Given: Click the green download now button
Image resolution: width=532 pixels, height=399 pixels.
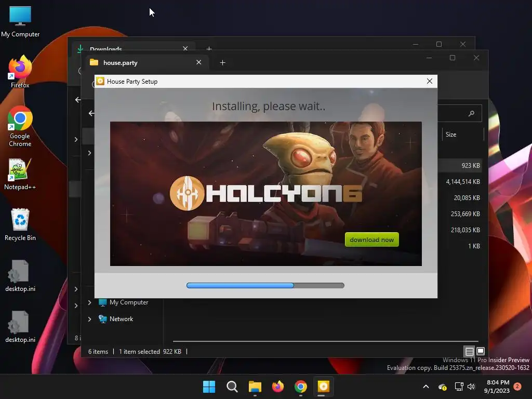Looking at the screenshot, I should pos(371,240).
